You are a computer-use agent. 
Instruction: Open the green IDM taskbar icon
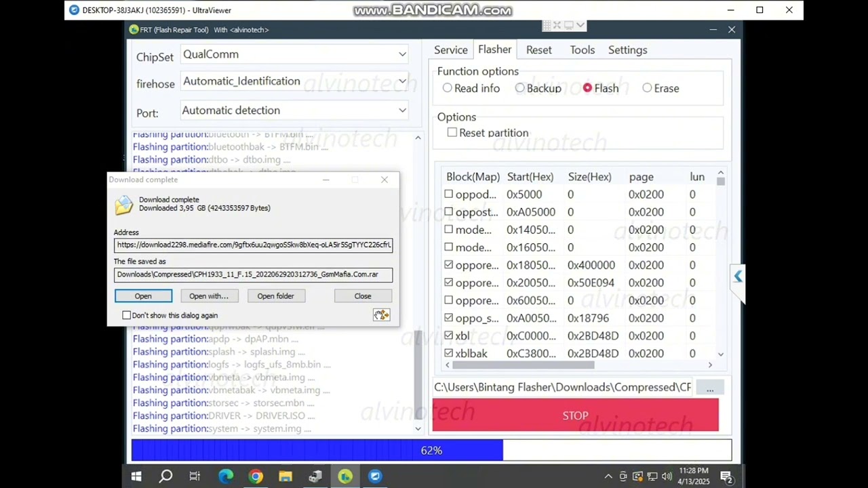click(345, 476)
